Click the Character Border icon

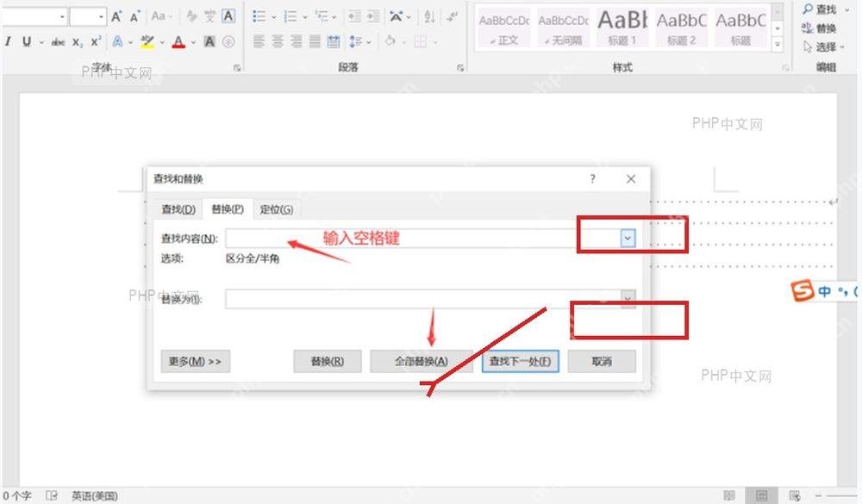228,16
